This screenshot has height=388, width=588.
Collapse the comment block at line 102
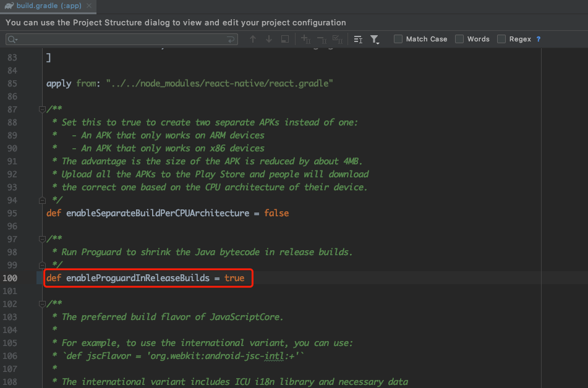point(42,303)
